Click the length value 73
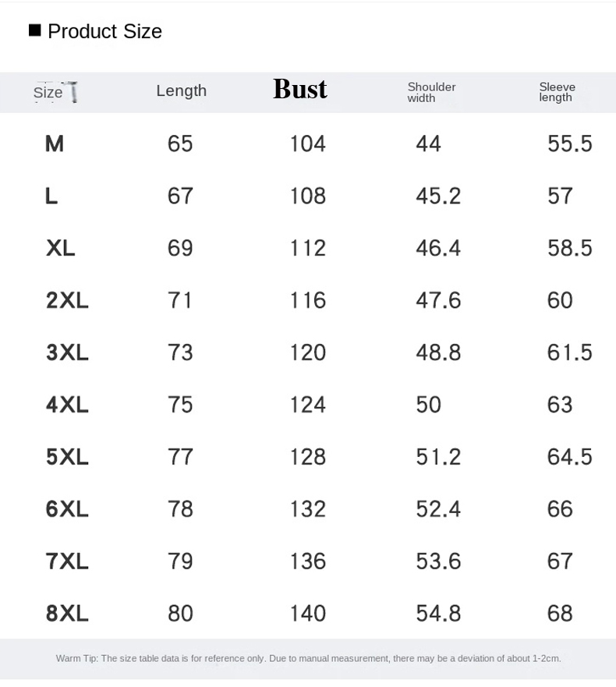Screen dimensions: 616x687 (x=180, y=352)
